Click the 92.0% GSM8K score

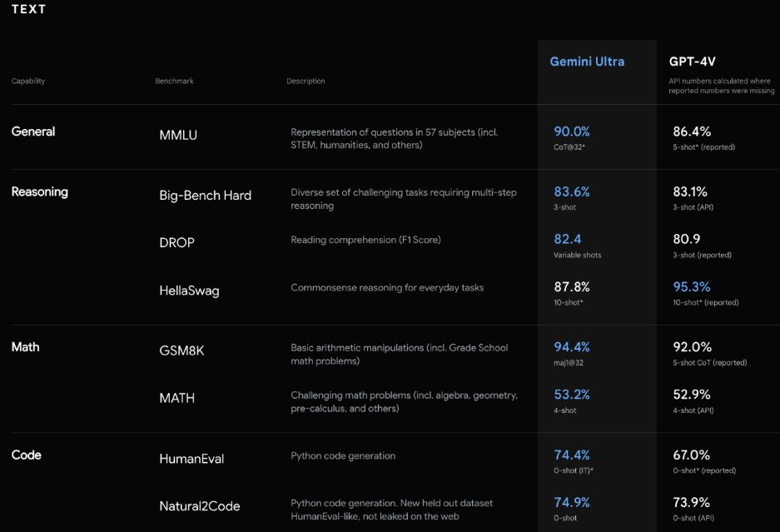tap(692, 347)
